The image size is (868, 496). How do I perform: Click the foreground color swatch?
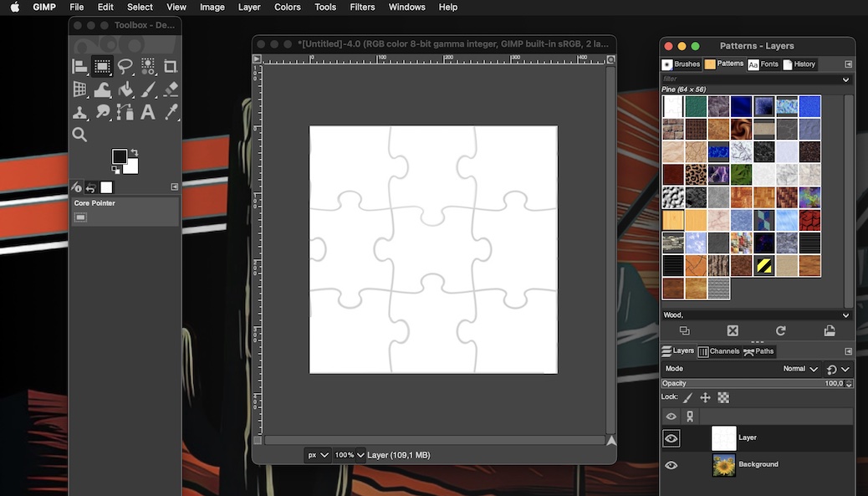(120, 156)
